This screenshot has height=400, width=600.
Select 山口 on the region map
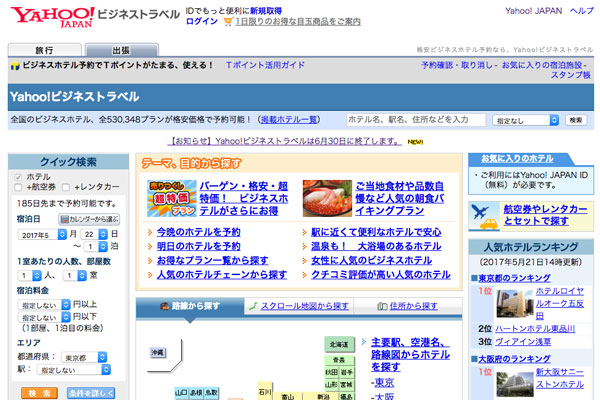tap(181, 393)
